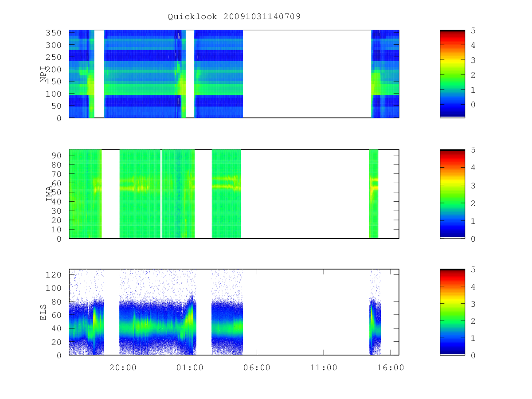Click the 2 label on IMA colorbar
The height and width of the screenshot is (399, 532).
click(473, 203)
